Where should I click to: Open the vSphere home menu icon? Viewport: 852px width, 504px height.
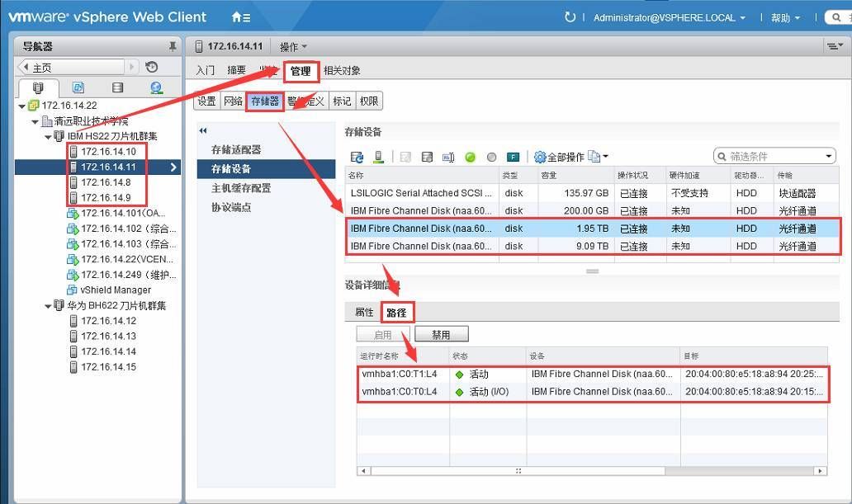(x=241, y=17)
